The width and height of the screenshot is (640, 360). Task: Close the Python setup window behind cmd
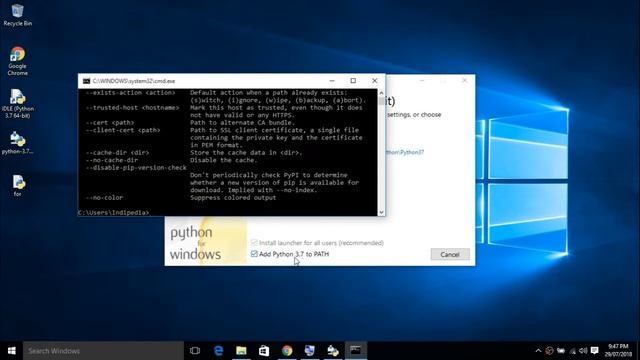(x=464, y=80)
